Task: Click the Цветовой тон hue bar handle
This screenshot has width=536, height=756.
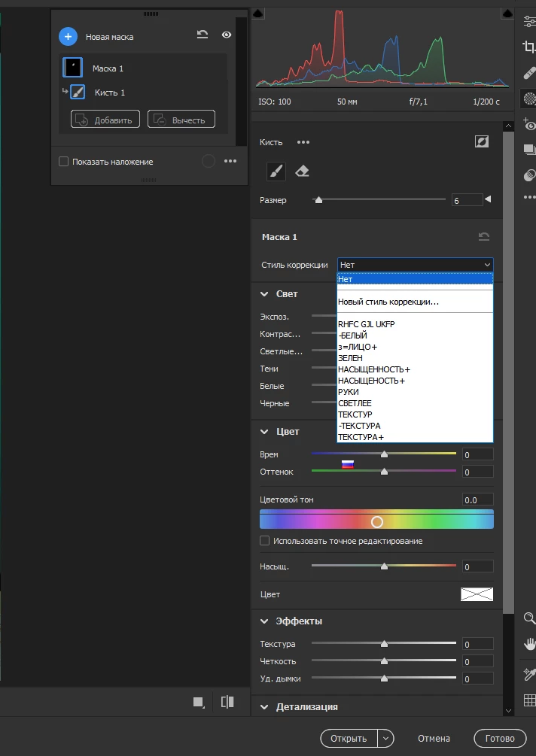Action: [x=377, y=522]
